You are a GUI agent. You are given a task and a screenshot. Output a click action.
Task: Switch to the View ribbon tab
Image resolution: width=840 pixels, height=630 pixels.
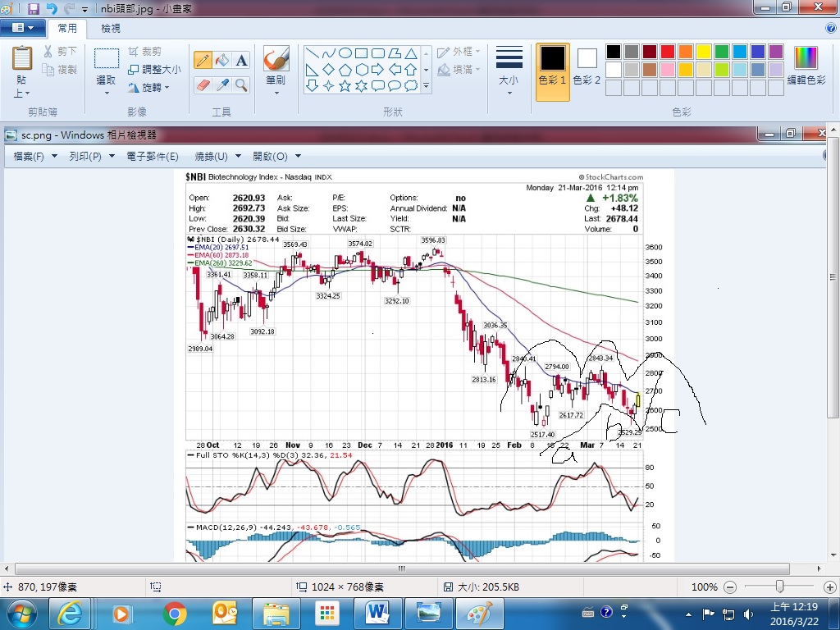pyautogui.click(x=111, y=28)
